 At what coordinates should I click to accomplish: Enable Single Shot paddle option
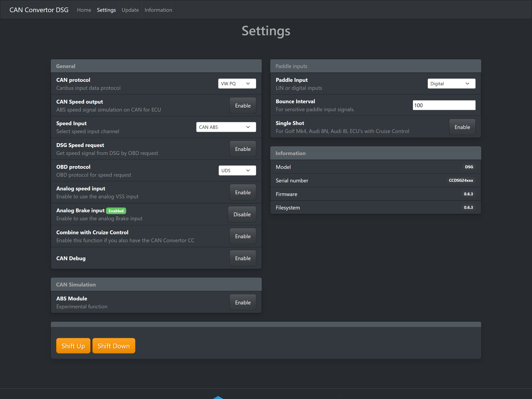[462, 127]
